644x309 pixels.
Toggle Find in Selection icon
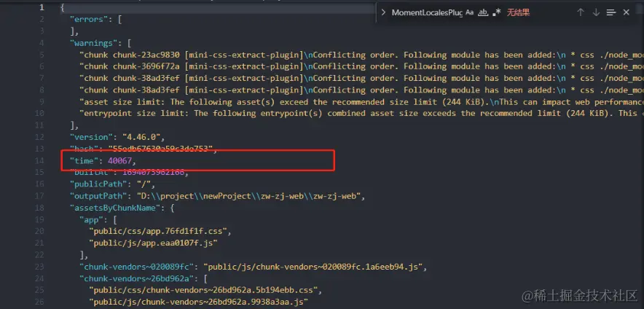click(611, 12)
